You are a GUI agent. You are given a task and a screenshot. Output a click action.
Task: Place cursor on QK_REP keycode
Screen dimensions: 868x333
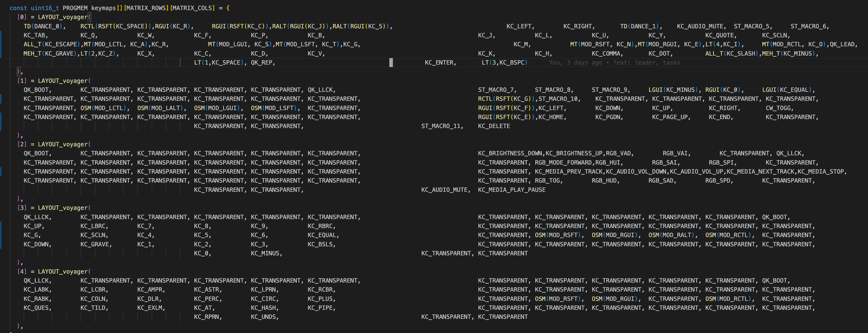click(x=262, y=62)
